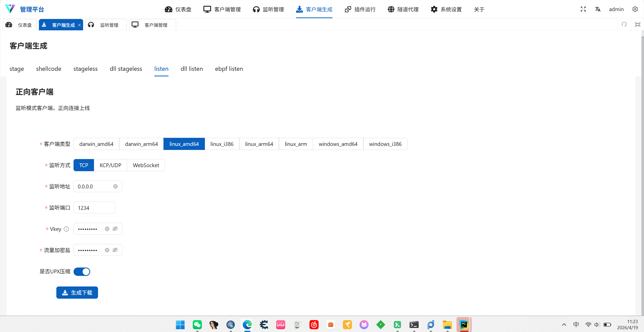644x332 pixels.
Task: Show hidden system tray icons
Action: click(x=564, y=325)
